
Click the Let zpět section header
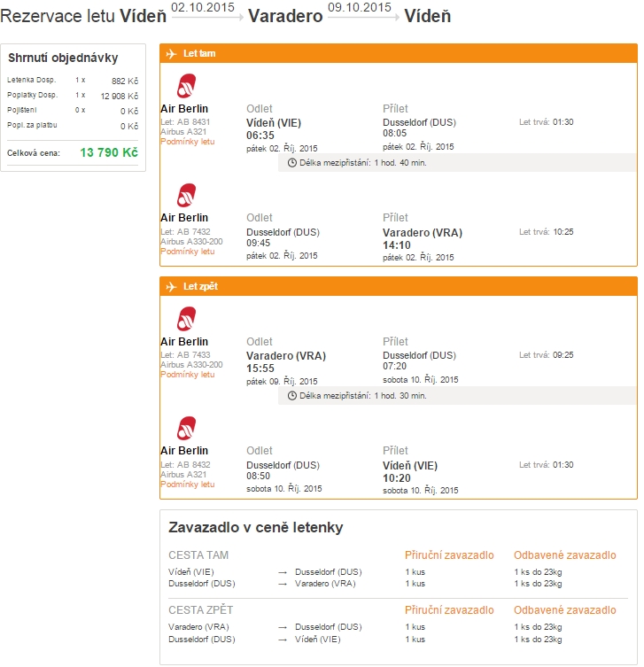pos(399,287)
